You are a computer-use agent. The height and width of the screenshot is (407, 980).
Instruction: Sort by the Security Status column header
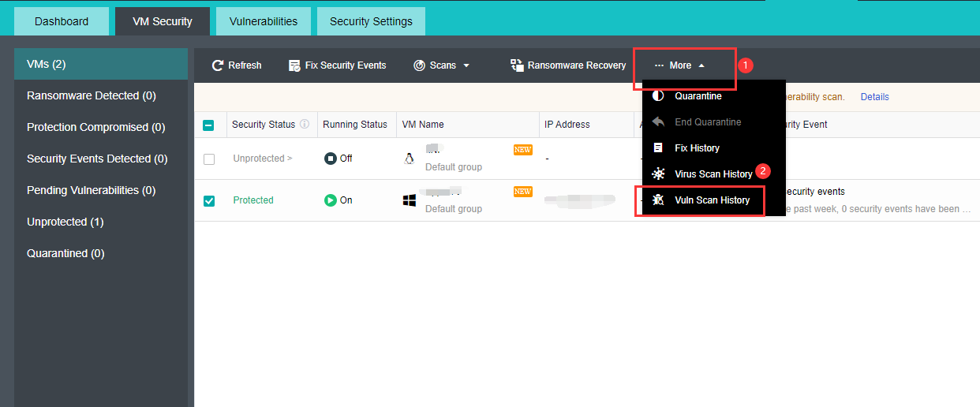pyautogui.click(x=264, y=125)
